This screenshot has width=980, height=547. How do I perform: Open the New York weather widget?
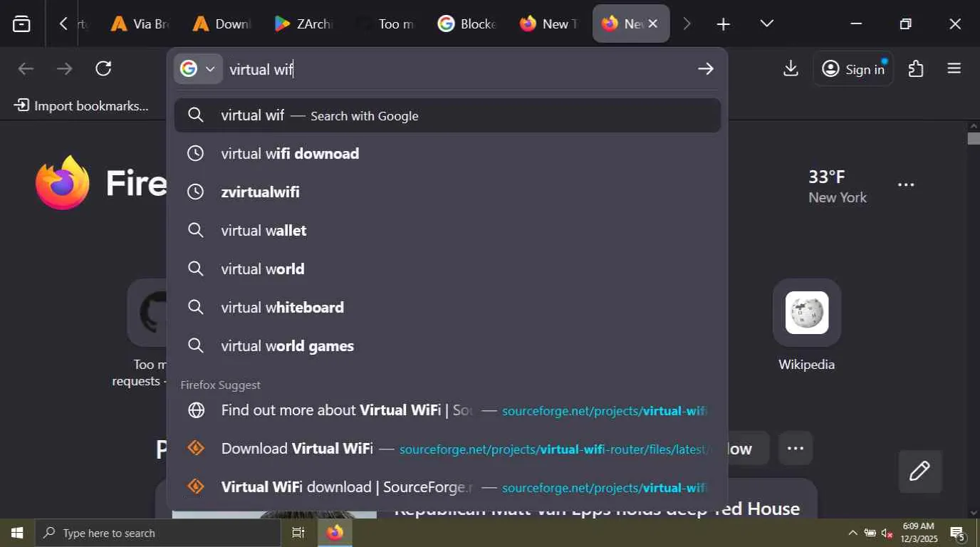(837, 186)
